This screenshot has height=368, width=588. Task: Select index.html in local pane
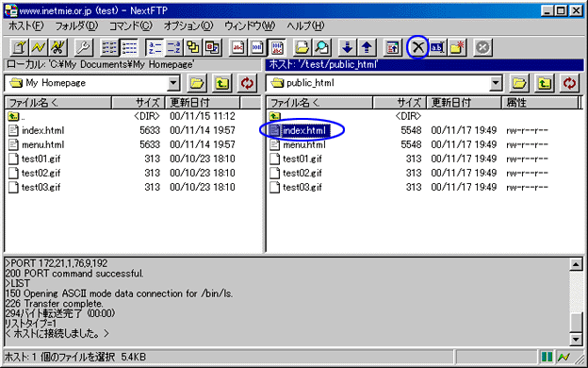pos(36,130)
